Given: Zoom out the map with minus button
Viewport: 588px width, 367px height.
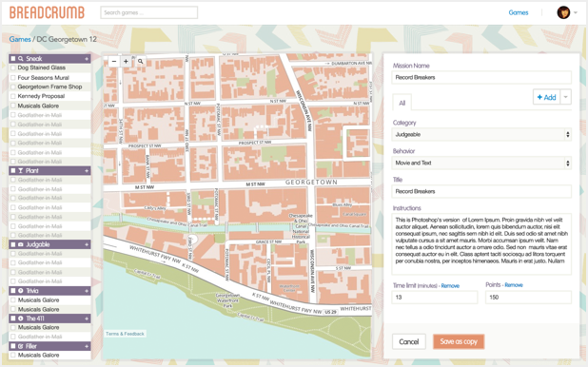Looking at the screenshot, I should click(x=114, y=62).
